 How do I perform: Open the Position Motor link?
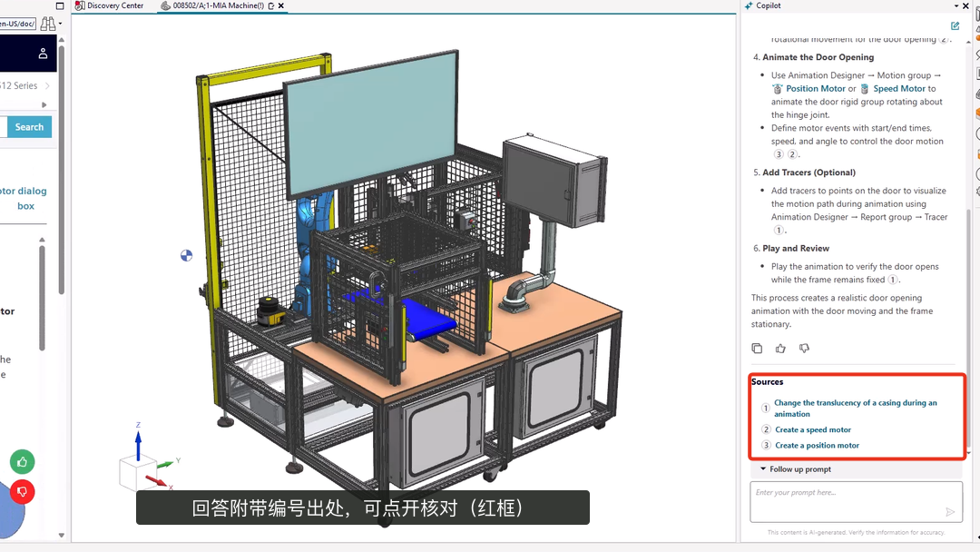[816, 89]
